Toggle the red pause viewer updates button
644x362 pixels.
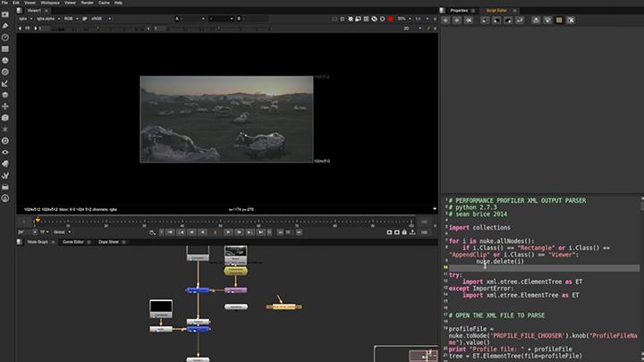coord(390,19)
